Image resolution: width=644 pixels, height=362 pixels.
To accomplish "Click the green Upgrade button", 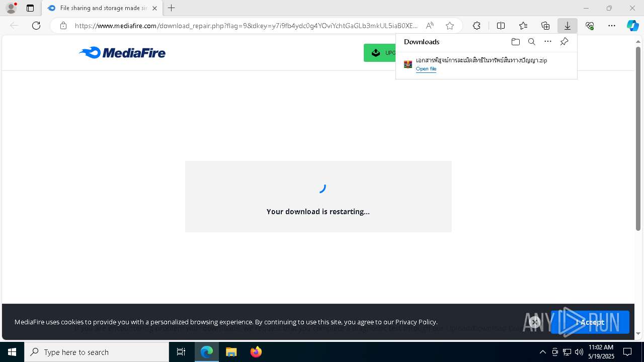I will (x=380, y=53).
